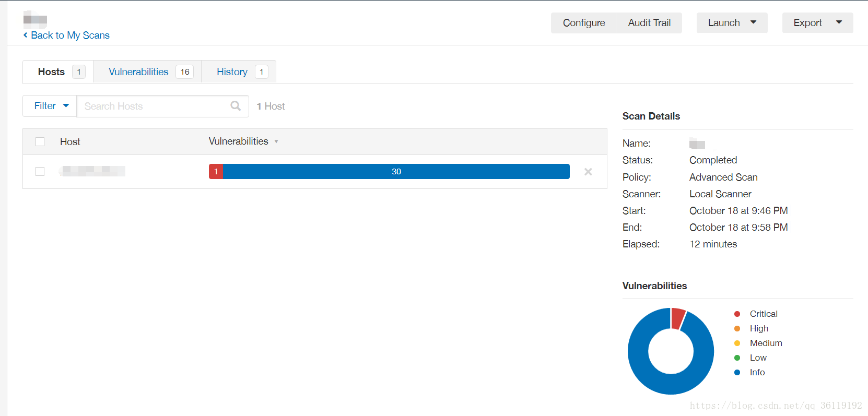Click the Advanced Scan policy value

click(723, 177)
